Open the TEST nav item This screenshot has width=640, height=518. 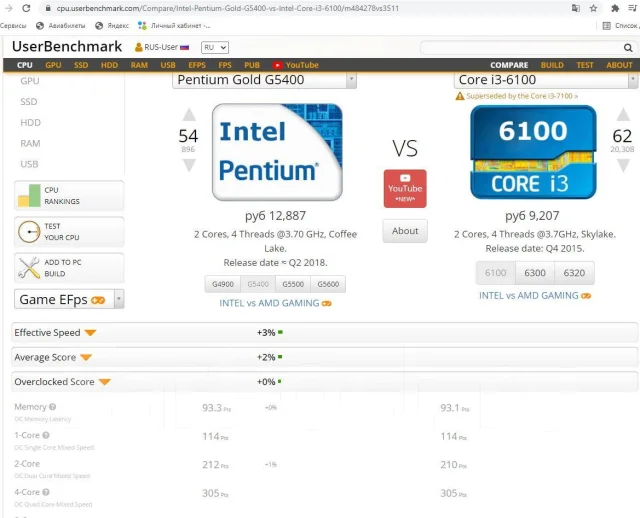pos(584,65)
